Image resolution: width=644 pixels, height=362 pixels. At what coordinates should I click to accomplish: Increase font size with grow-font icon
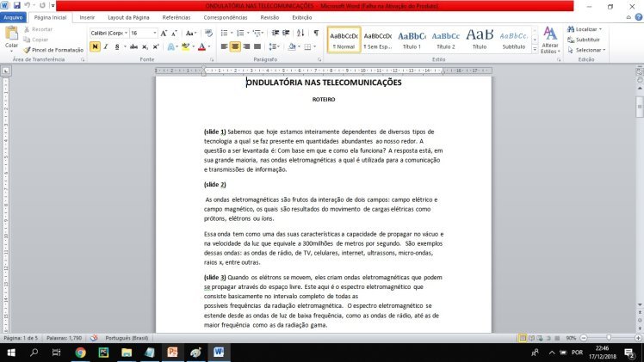pyautogui.click(x=164, y=34)
